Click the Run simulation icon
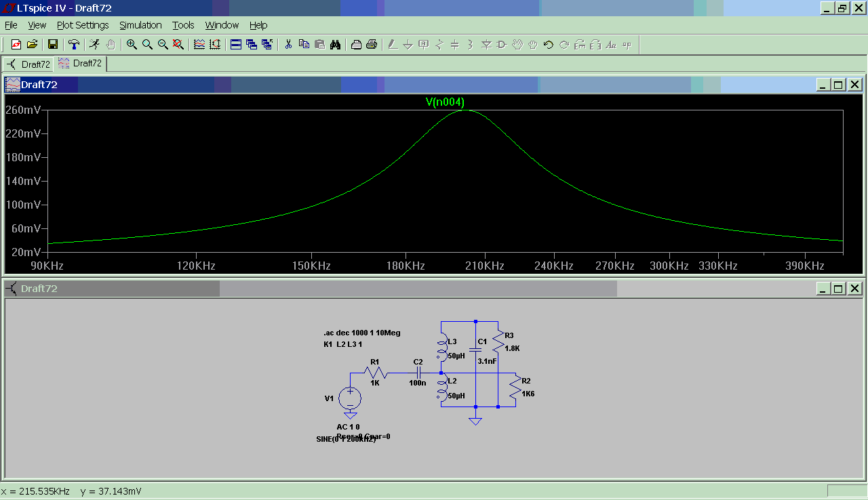This screenshot has height=500, width=868. 94,45
